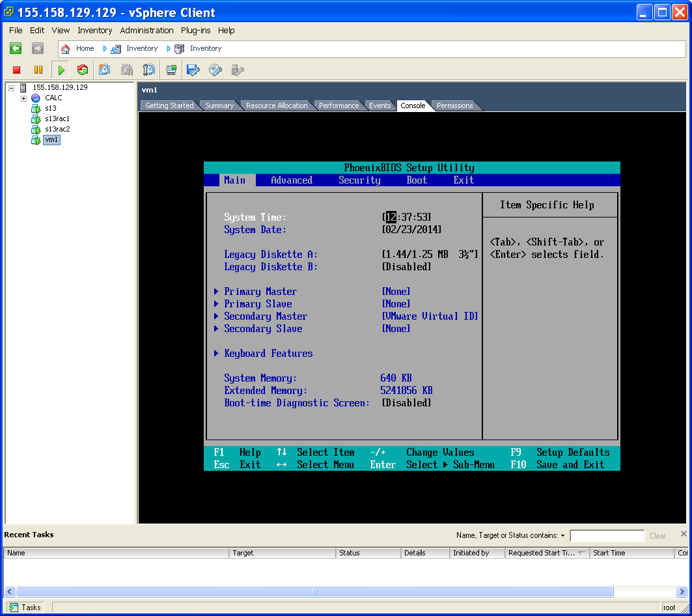692x616 pixels.
Task: Click the red Power Off square
Action: tap(17, 70)
